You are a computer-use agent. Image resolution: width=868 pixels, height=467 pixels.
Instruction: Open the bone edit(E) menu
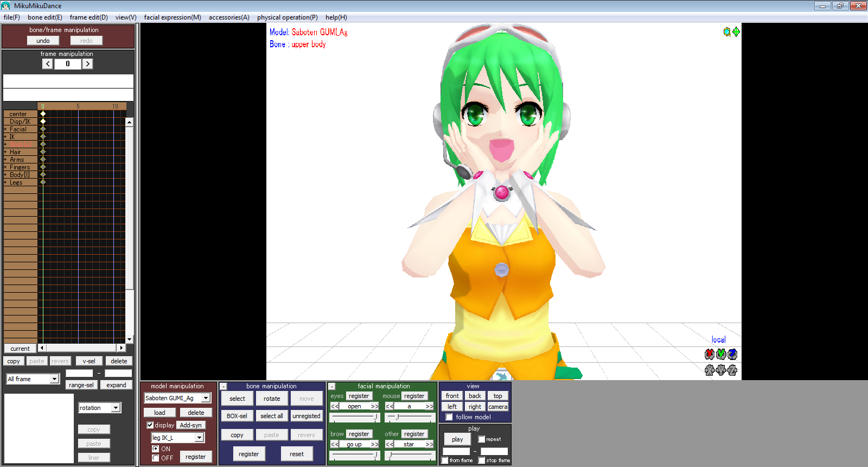[x=45, y=17]
